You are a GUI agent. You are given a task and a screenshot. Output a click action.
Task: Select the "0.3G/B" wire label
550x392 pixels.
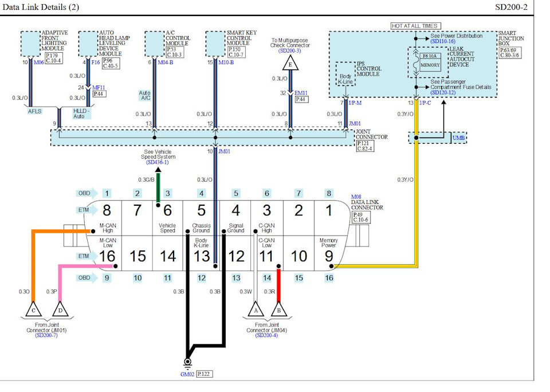(146, 180)
